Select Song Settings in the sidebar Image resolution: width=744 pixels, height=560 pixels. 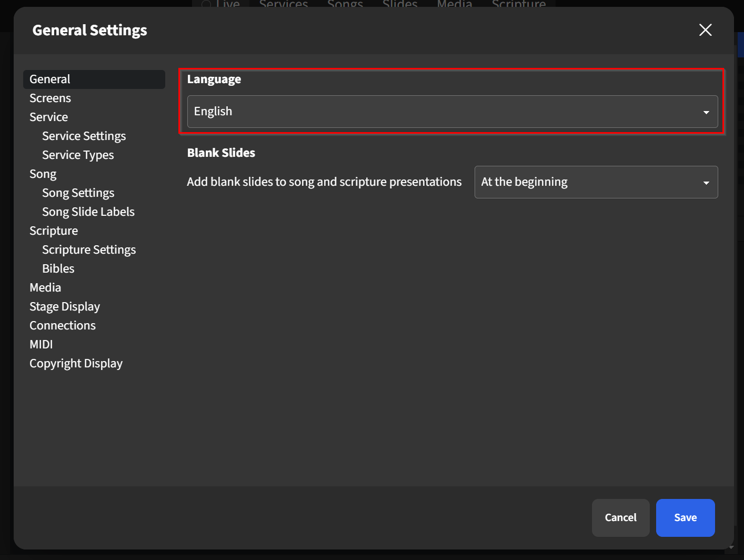pos(78,193)
